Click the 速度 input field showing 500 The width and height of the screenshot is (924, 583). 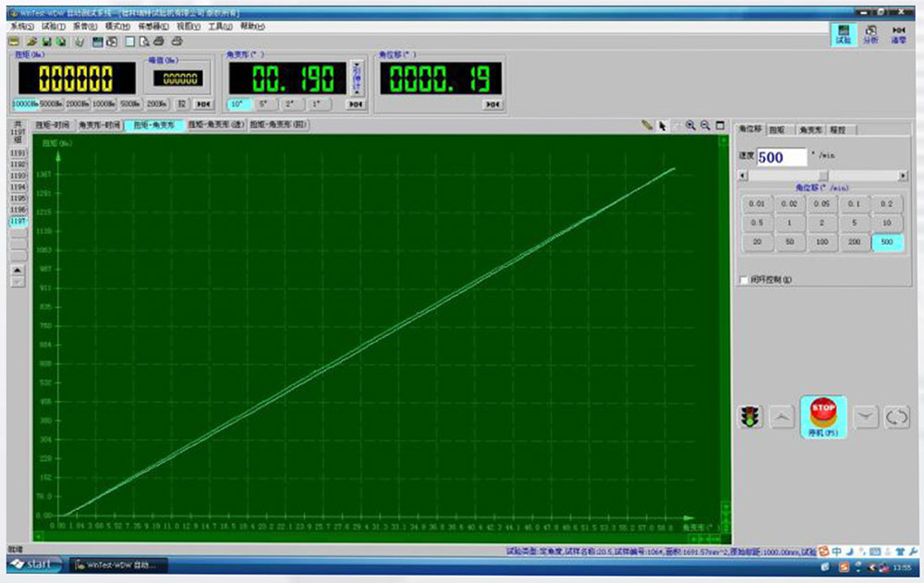point(782,157)
